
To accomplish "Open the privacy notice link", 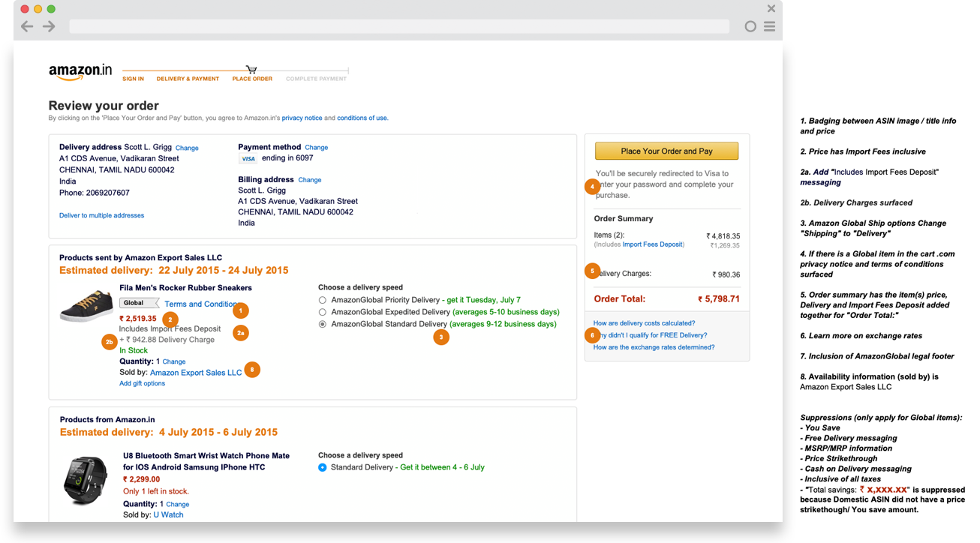I will [x=302, y=118].
